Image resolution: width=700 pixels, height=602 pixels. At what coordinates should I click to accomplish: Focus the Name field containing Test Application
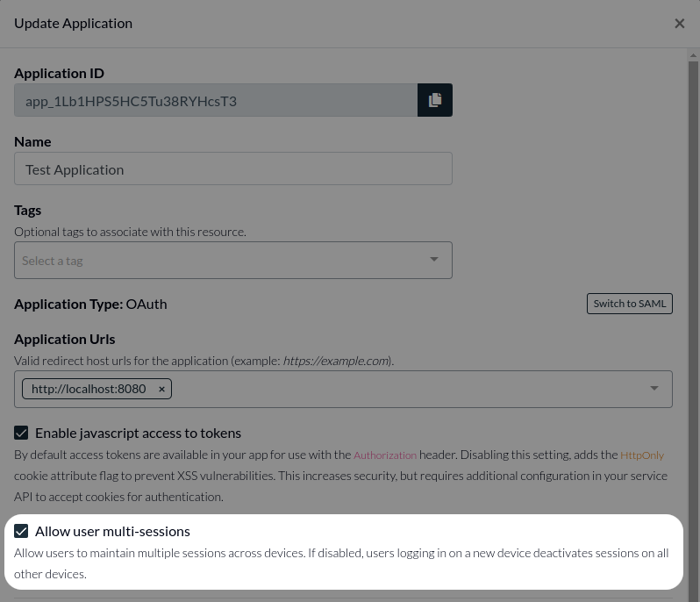pyautogui.click(x=232, y=169)
